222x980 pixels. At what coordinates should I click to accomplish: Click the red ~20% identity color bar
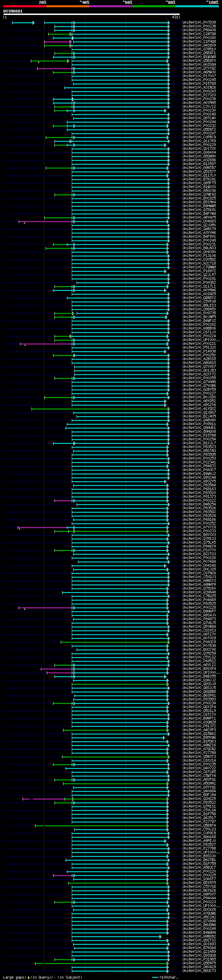coord(25,6)
